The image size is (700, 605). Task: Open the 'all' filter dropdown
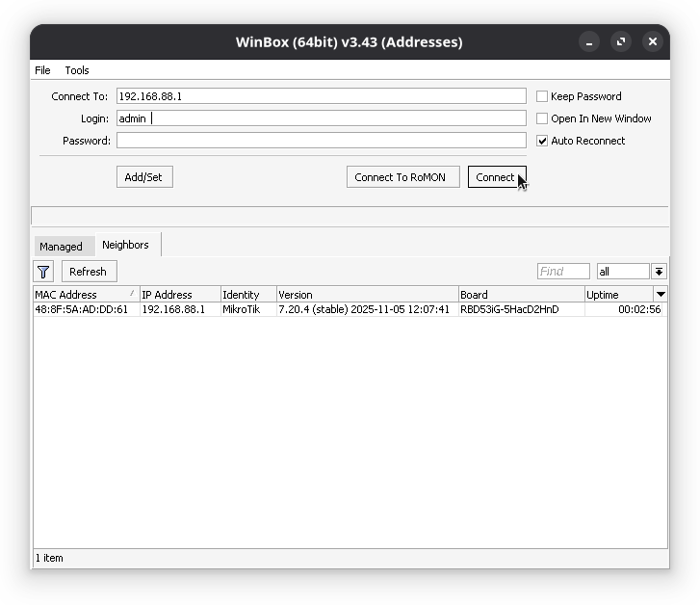click(659, 272)
